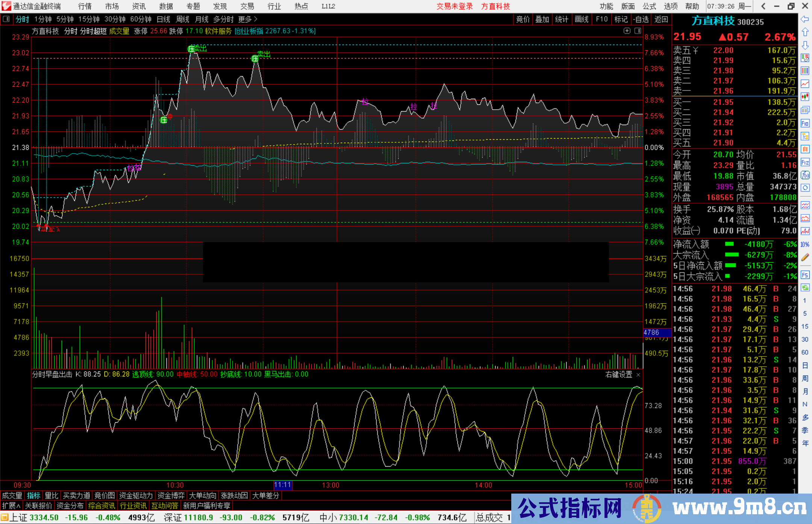
Task: Click the candlestick chart icon in sidebar
Action: click(805, 97)
